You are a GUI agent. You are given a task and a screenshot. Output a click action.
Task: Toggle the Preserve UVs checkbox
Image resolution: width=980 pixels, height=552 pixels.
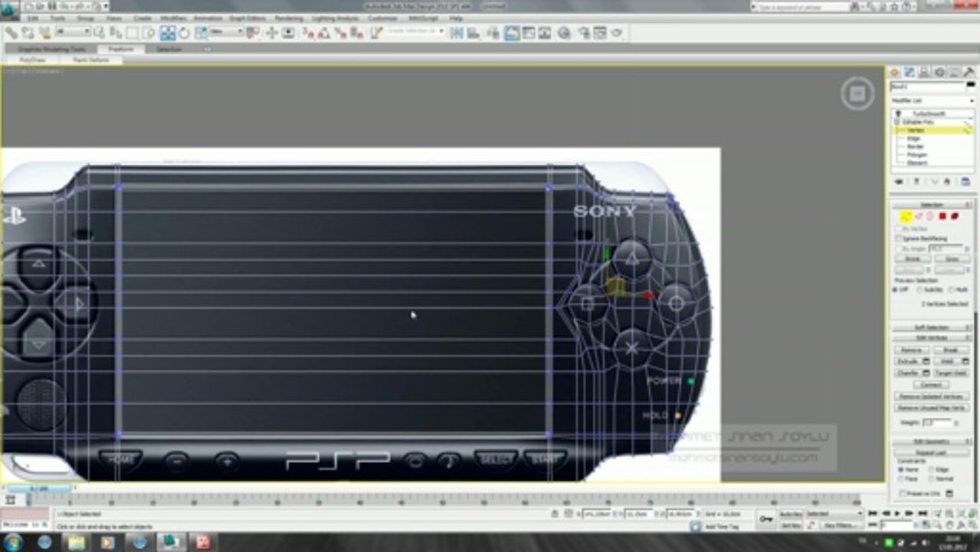tap(902, 494)
